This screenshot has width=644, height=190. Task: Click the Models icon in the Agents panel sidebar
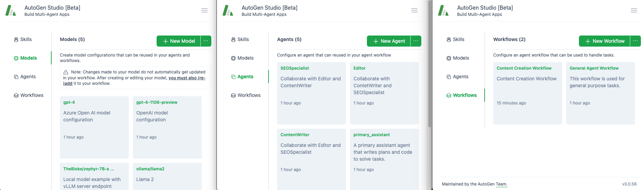click(x=233, y=58)
